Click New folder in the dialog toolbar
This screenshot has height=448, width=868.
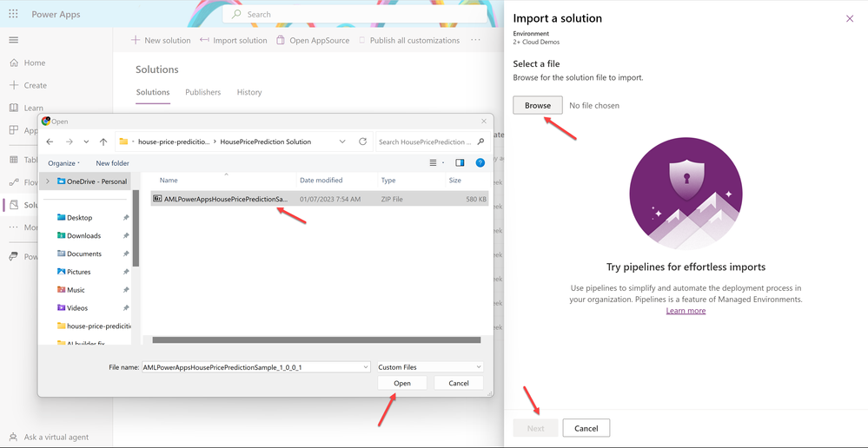(x=112, y=163)
